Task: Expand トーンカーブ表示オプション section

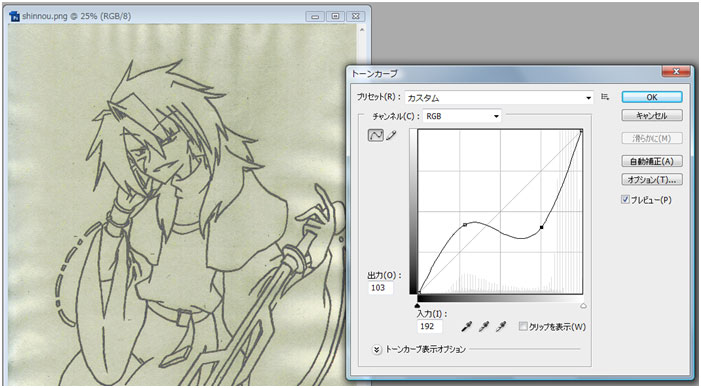Action: (376, 349)
